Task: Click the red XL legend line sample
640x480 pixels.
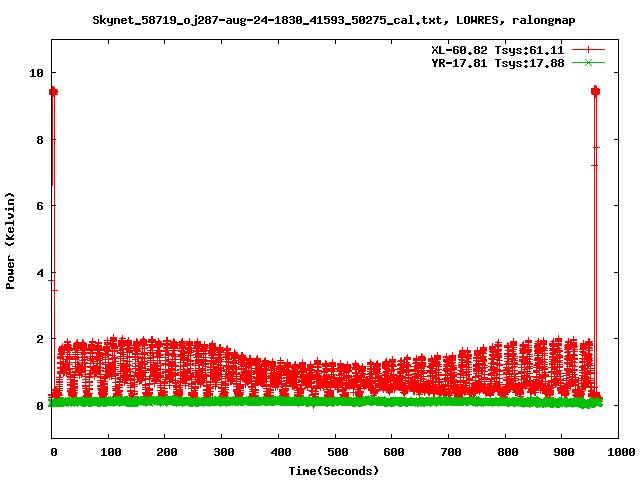Action: [x=588, y=50]
